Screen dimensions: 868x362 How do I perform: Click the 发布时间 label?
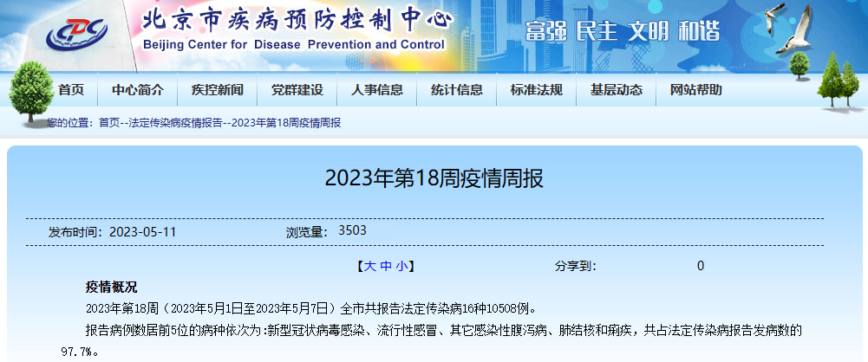pyautogui.click(x=76, y=232)
